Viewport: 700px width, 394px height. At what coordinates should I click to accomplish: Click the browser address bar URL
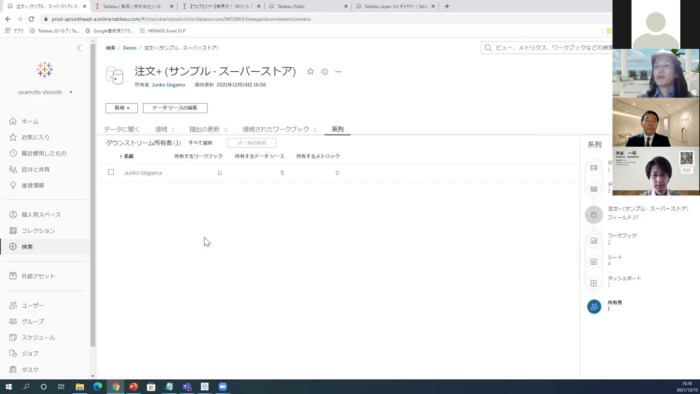click(x=181, y=19)
